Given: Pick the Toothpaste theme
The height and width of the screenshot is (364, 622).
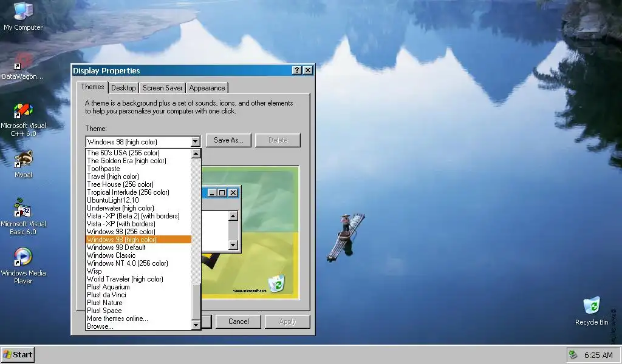Looking at the screenshot, I should coord(138,169).
